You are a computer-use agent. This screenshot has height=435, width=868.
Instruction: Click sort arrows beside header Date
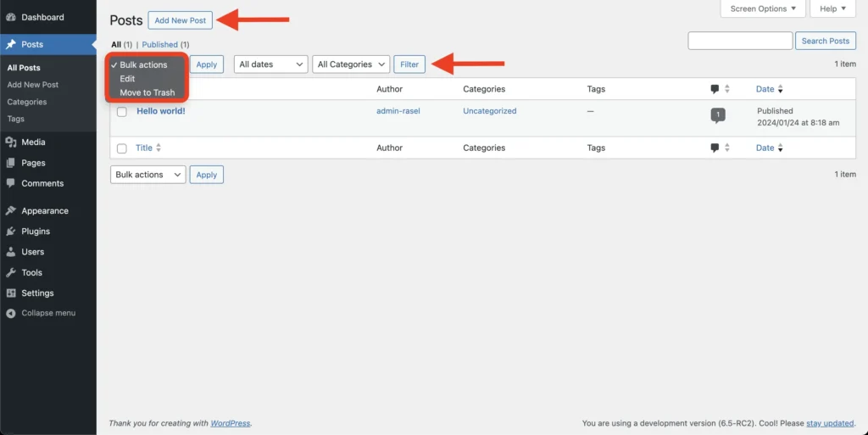coord(780,89)
